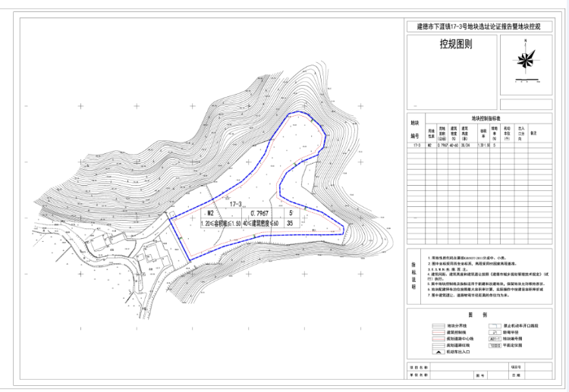Click the 图例 legend heading
569x392 pixels.
pos(476,315)
